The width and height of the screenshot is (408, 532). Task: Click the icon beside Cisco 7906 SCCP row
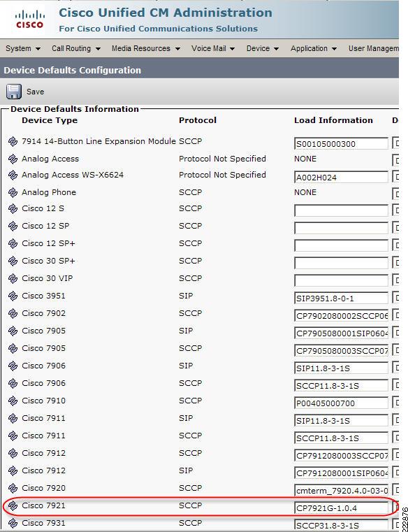coord(13,383)
